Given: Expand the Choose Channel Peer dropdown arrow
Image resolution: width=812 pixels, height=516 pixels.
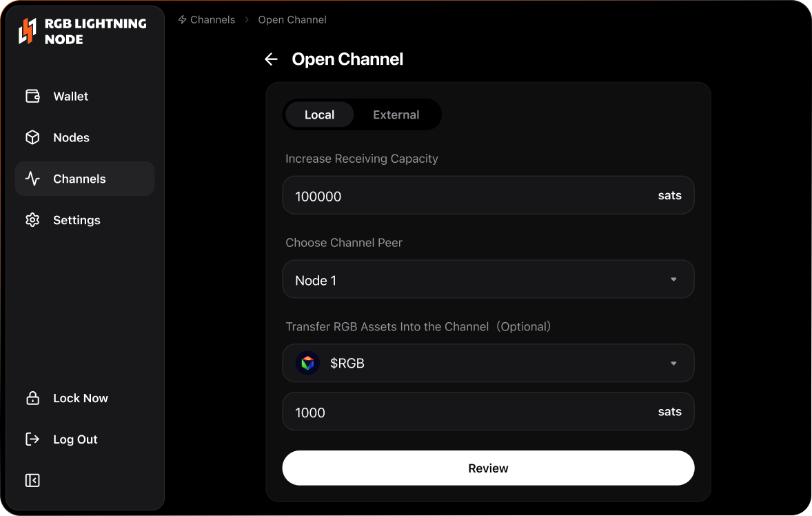Looking at the screenshot, I should pyautogui.click(x=673, y=279).
